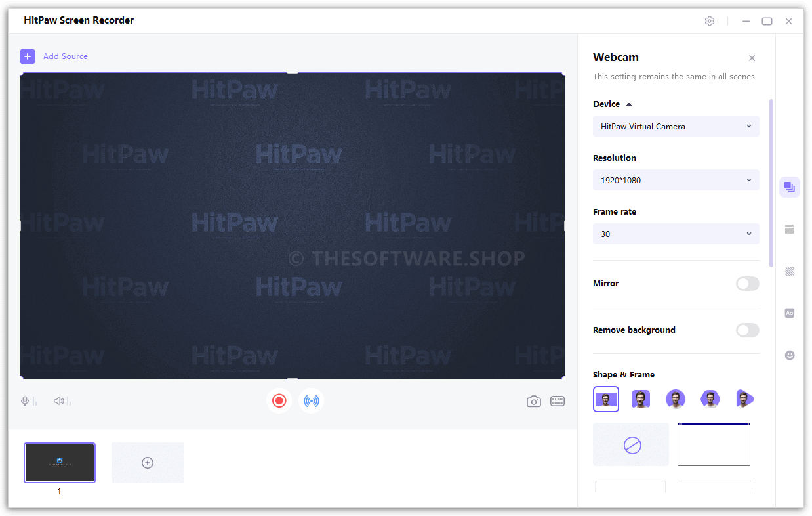Open the 1920*1080 Resolution dropdown
This screenshot has height=516, width=812.
[676, 180]
